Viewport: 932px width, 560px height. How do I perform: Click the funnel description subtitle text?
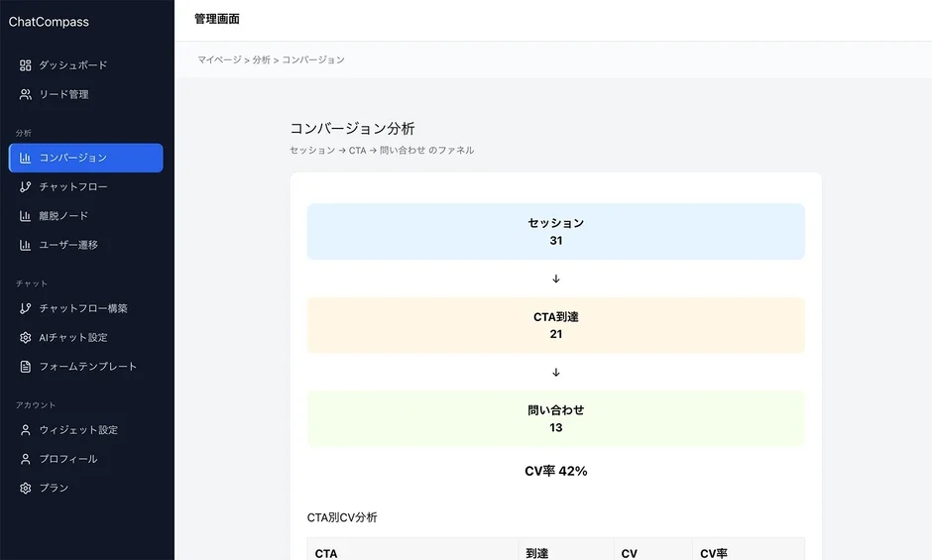click(382, 151)
